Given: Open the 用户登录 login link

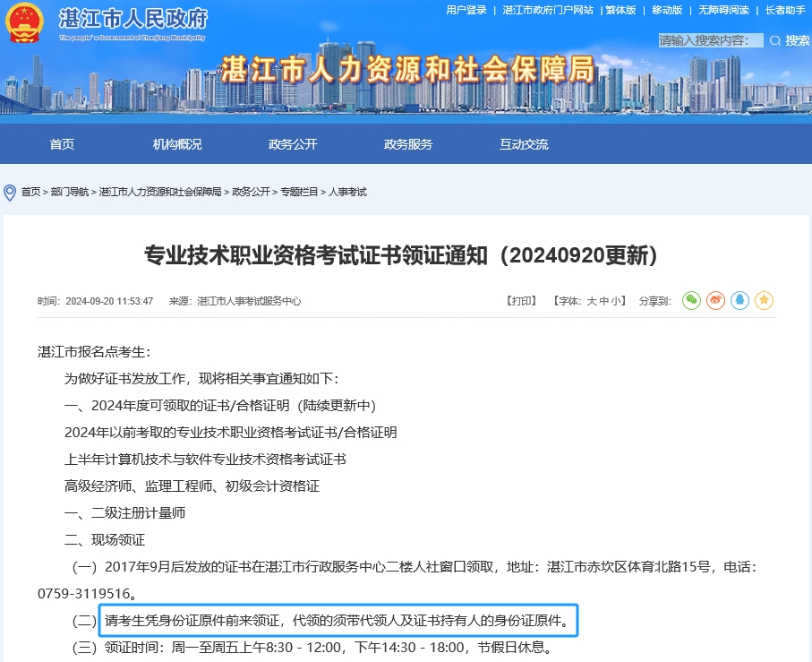Looking at the screenshot, I should coord(466,10).
